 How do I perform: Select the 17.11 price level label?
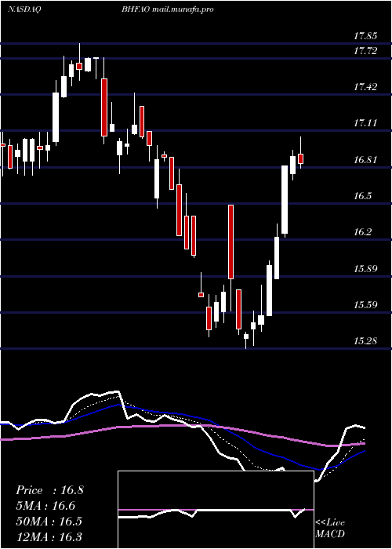[x=365, y=123]
